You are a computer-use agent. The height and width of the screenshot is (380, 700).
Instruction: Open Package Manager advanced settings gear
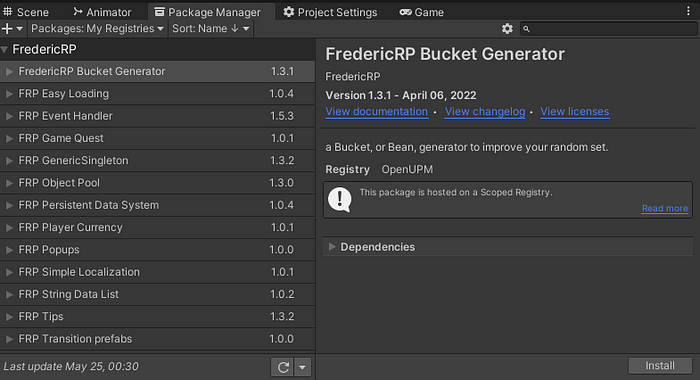(507, 29)
